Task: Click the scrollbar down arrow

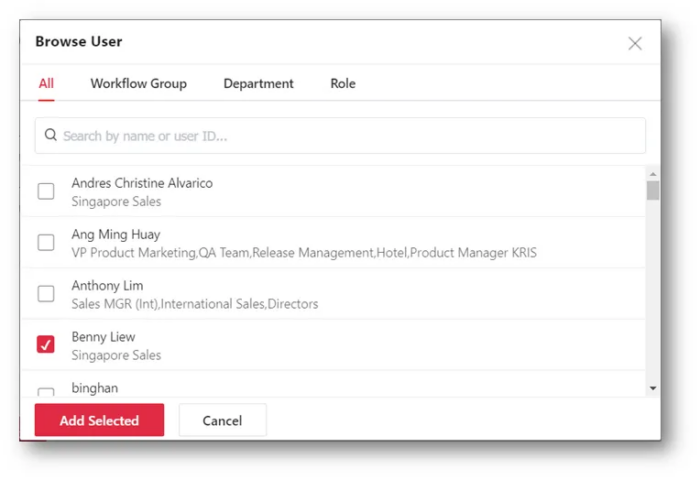Action: tap(653, 388)
